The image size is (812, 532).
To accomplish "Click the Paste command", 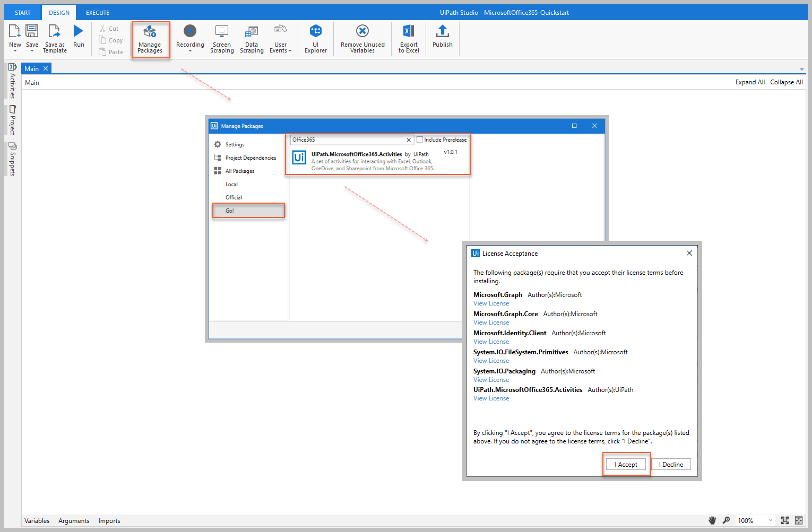I will (x=111, y=52).
